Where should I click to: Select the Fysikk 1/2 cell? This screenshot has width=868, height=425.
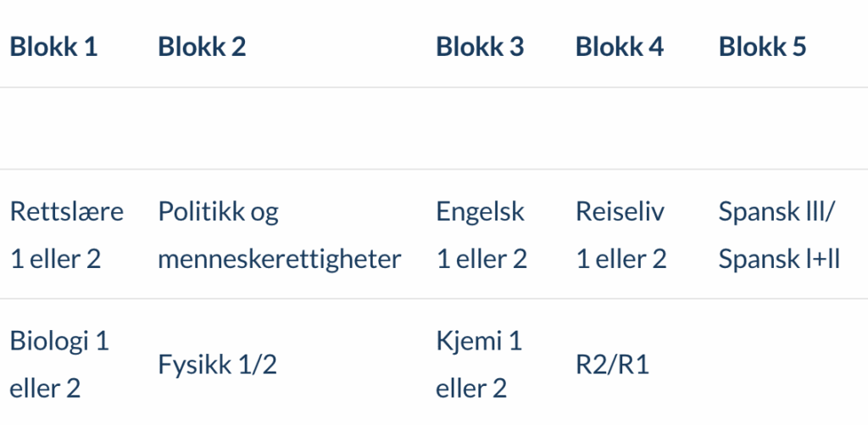pyautogui.click(x=218, y=365)
